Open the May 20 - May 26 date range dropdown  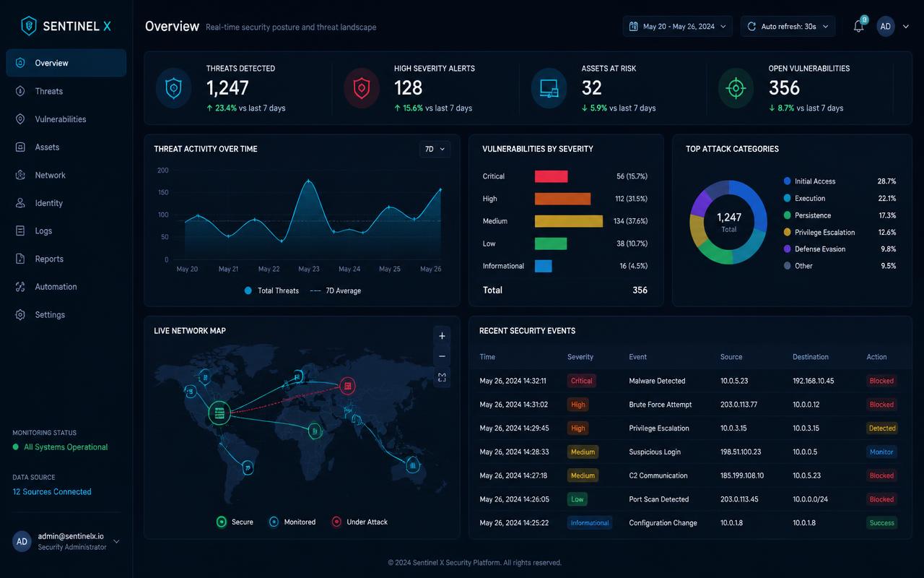click(678, 27)
